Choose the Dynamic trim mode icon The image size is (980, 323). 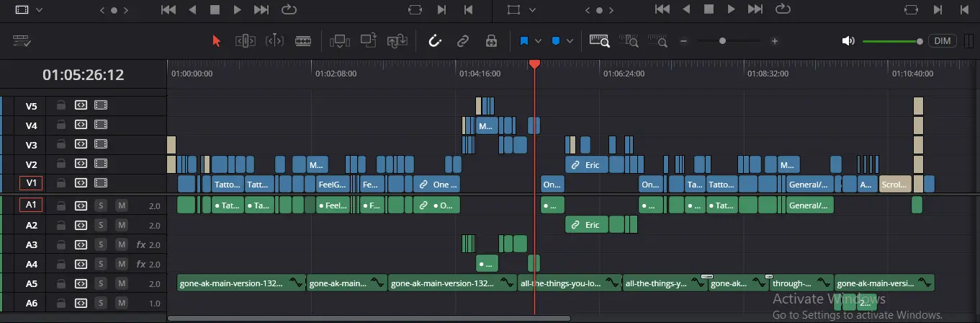tap(274, 41)
